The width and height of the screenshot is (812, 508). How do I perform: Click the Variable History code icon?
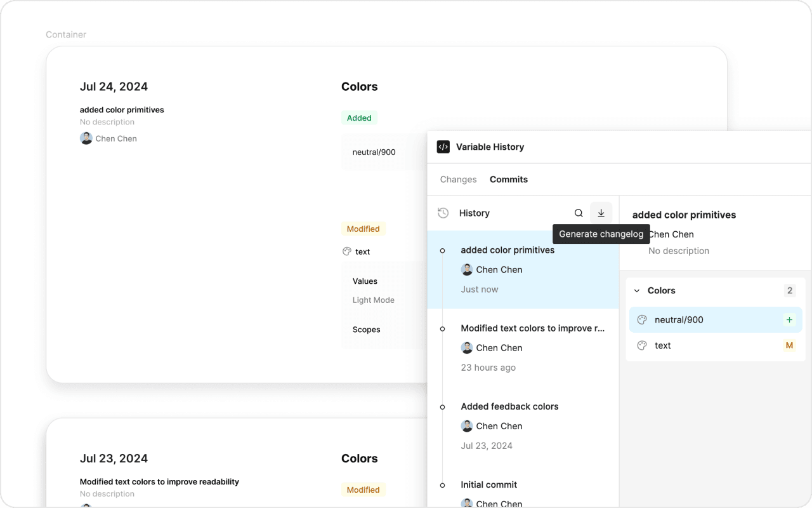click(443, 147)
